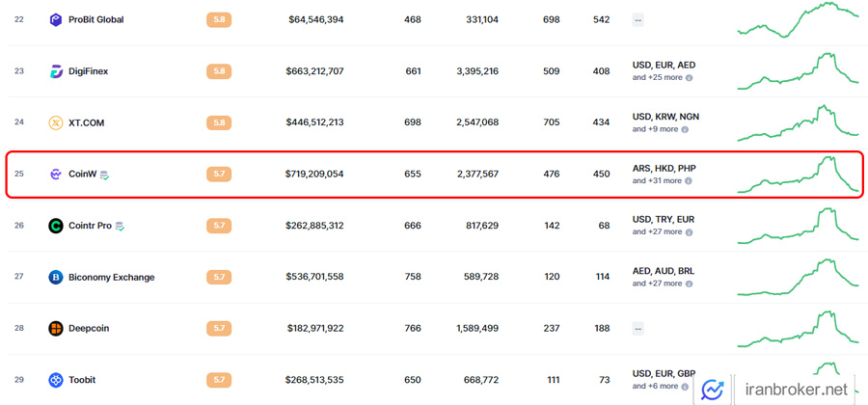The height and width of the screenshot is (405, 868).
Task: Click ProBit Global's 5.8 score badge
Action: (219, 20)
